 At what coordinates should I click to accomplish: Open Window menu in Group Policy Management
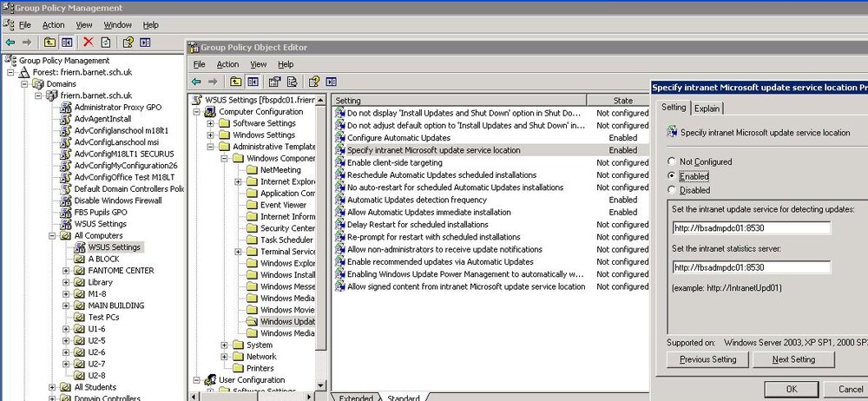pyautogui.click(x=118, y=25)
